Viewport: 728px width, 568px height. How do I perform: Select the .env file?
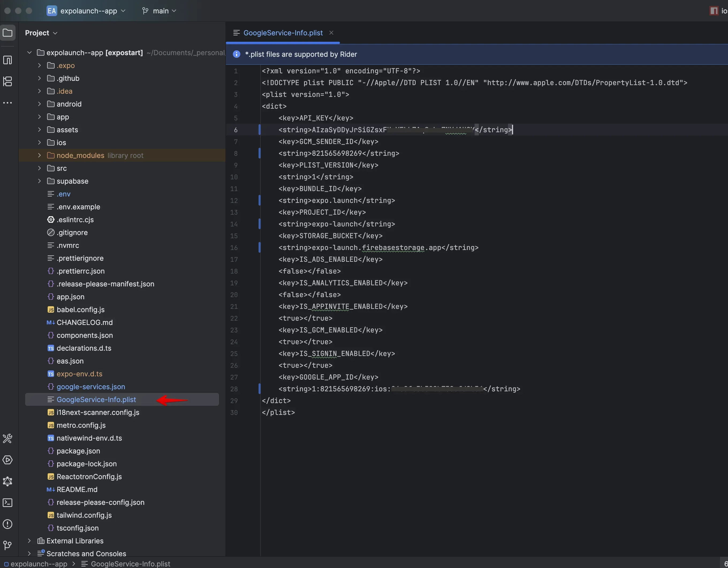[63, 194]
